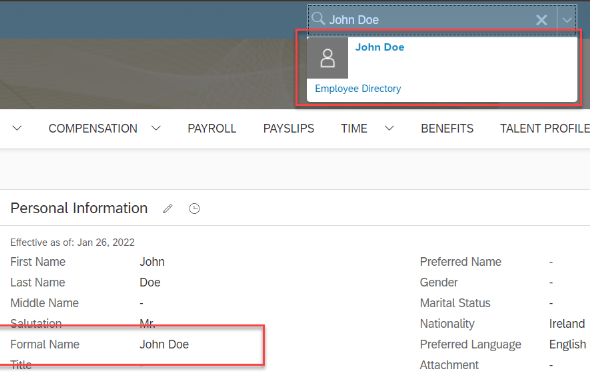590x382 pixels.
Task: Switch to the Payslips tab
Action: click(x=289, y=129)
